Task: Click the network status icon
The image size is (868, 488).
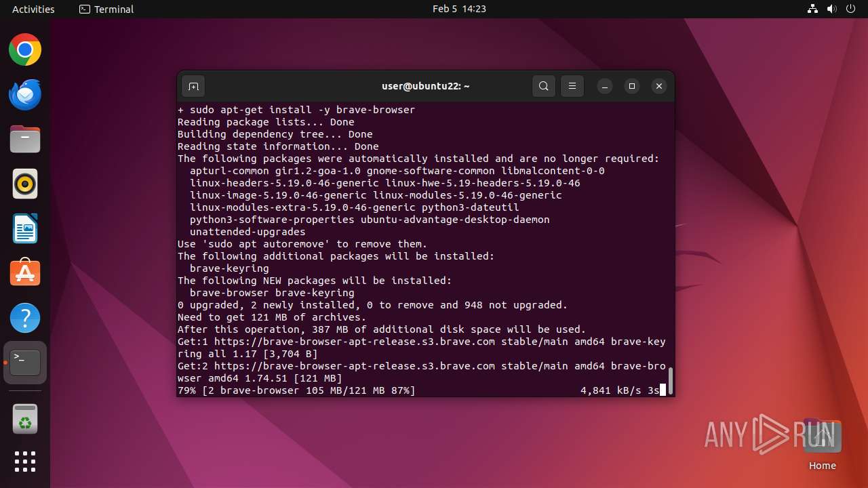Action: [813, 9]
